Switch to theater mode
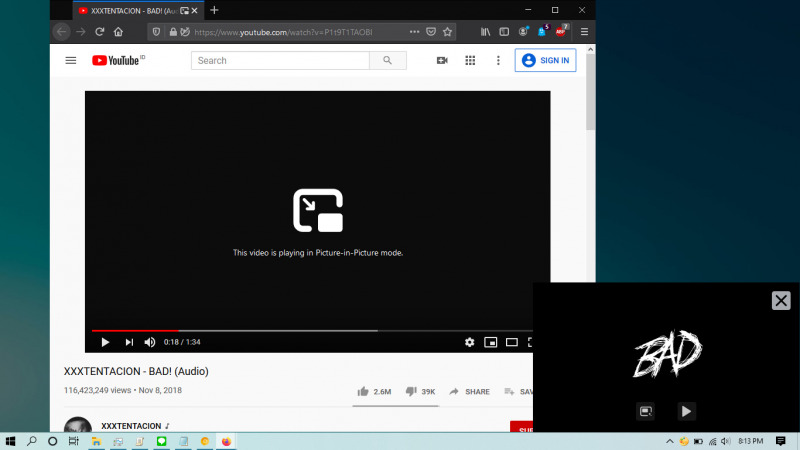Viewport: 800px width, 450px height. (x=512, y=342)
